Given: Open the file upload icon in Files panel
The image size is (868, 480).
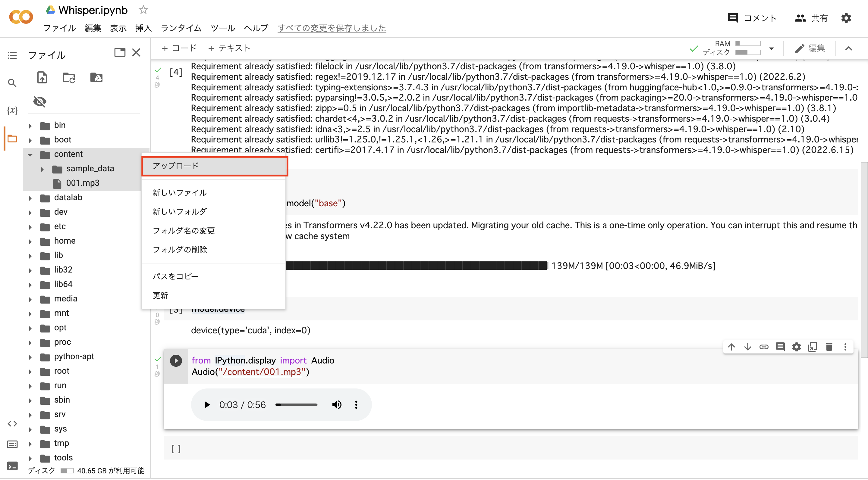Looking at the screenshot, I should tap(42, 77).
